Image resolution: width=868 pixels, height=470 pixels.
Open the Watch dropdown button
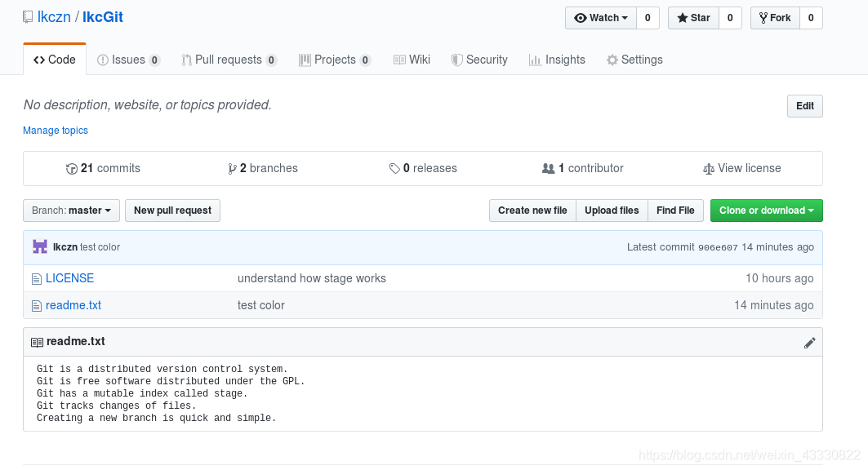pos(601,18)
